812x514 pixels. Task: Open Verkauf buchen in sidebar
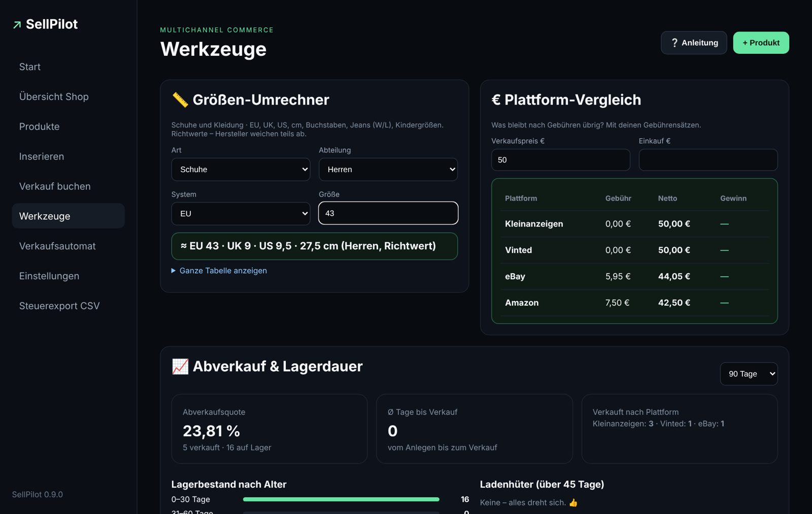pyautogui.click(x=68, y=186)
